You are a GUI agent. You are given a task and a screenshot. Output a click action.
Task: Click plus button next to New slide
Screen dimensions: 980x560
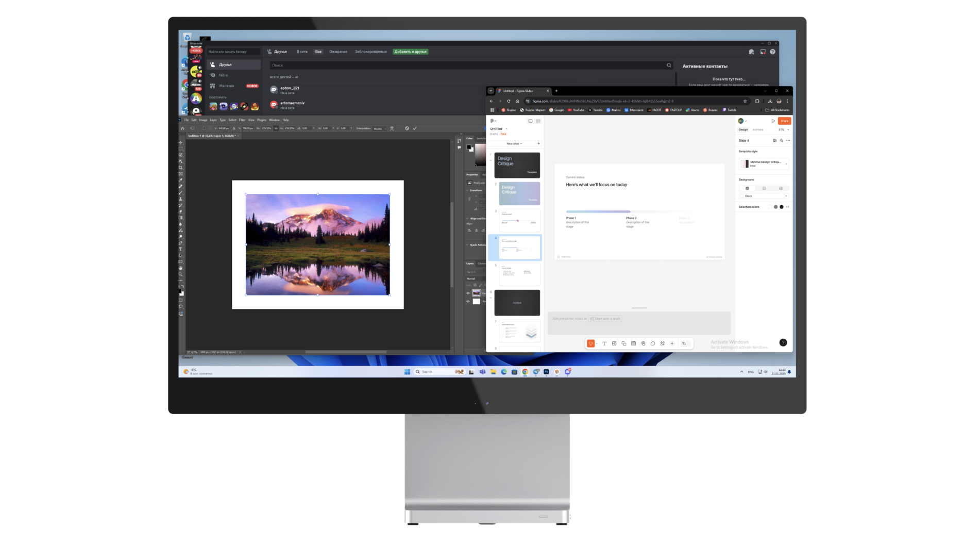coord(539,144)
